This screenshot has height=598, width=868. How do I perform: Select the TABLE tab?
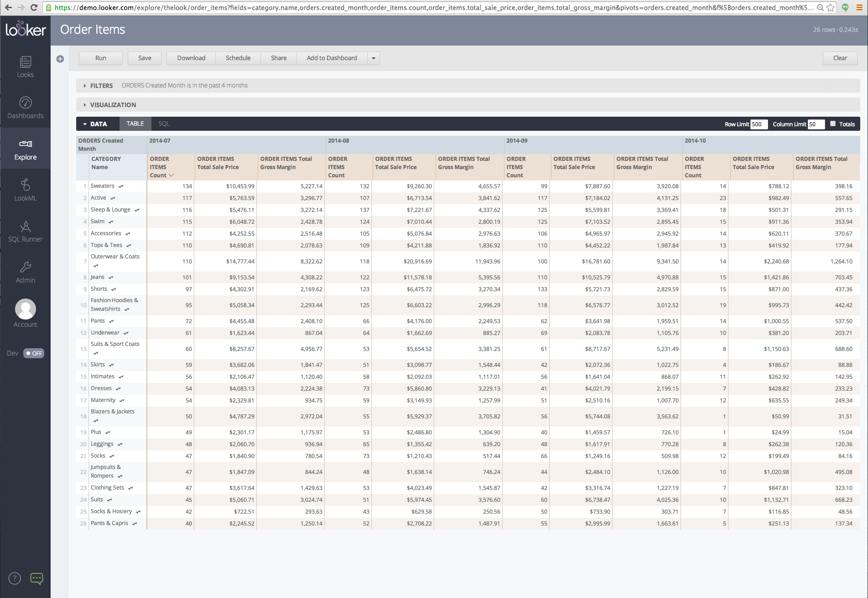(x=135, y=124)
